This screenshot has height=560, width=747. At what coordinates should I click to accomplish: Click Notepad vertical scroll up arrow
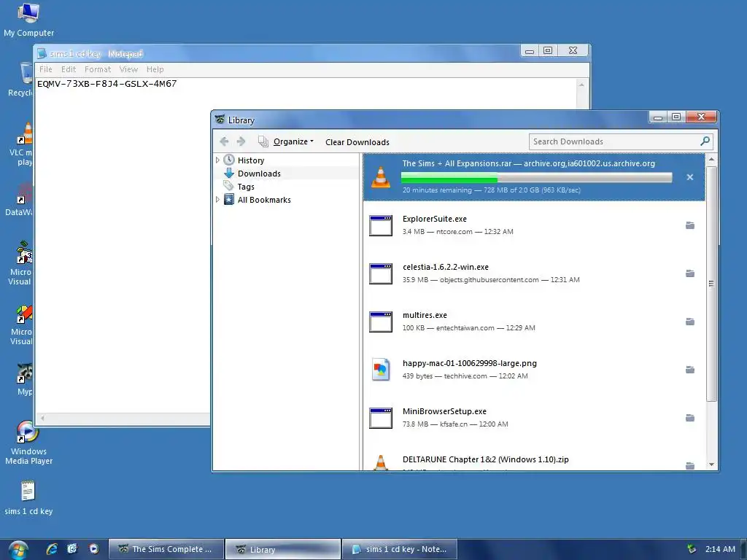tap(581, 85)
